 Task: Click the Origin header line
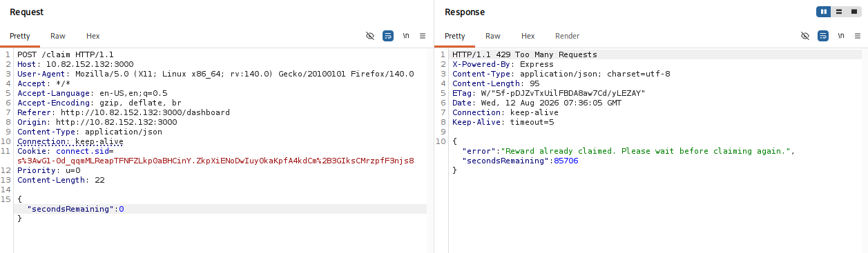coord(97,122)
